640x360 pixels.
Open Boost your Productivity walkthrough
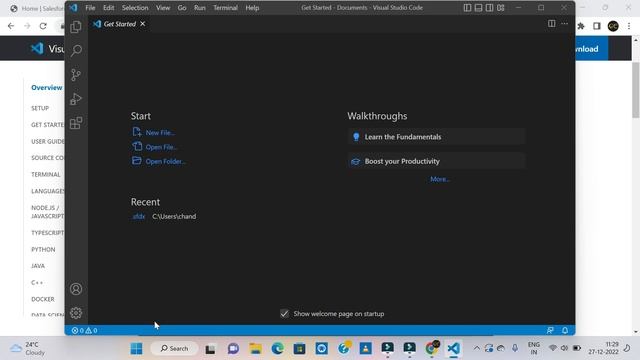click(436, 161)
